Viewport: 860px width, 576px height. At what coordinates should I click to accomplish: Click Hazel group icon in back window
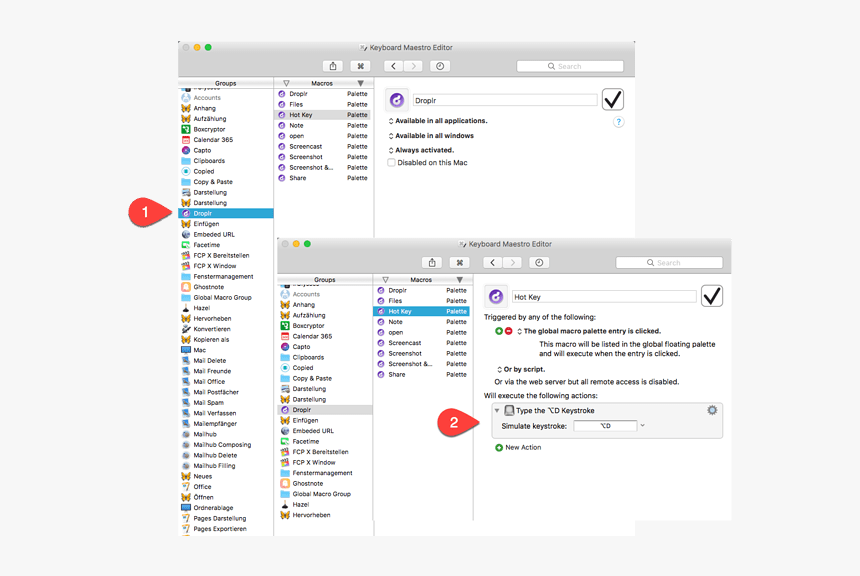[186, 308]
